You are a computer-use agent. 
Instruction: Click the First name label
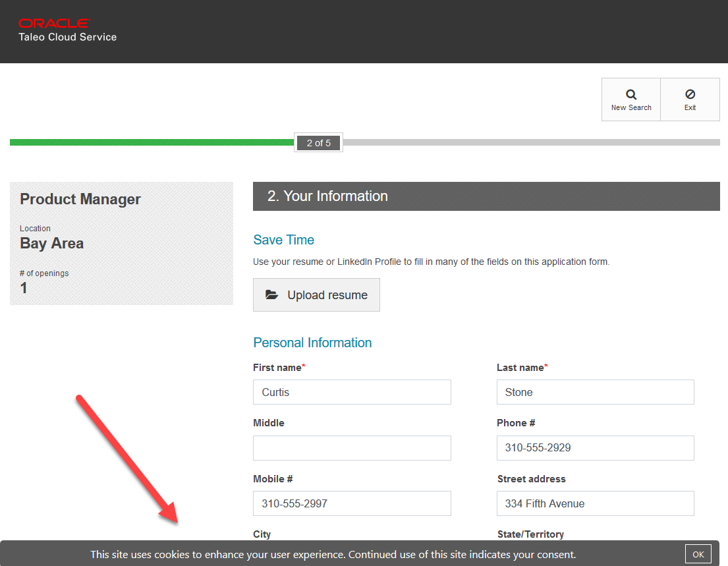(x=279, y=367)
